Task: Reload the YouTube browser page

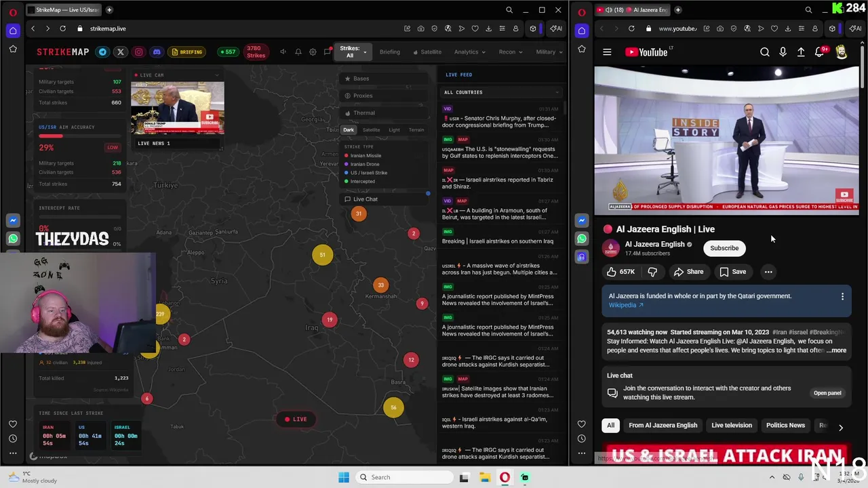Action: [x=631, y=28]
